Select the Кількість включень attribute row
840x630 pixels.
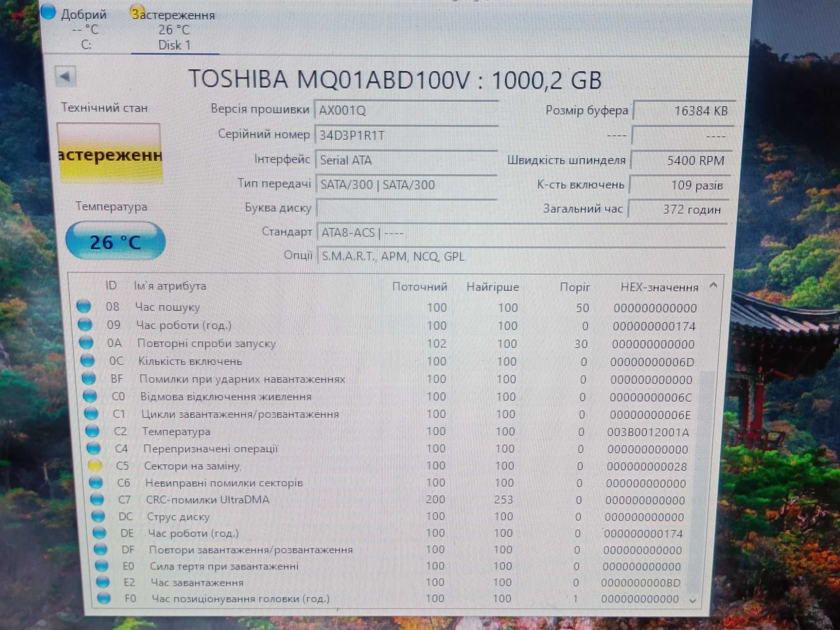click(x=387, y=361)
